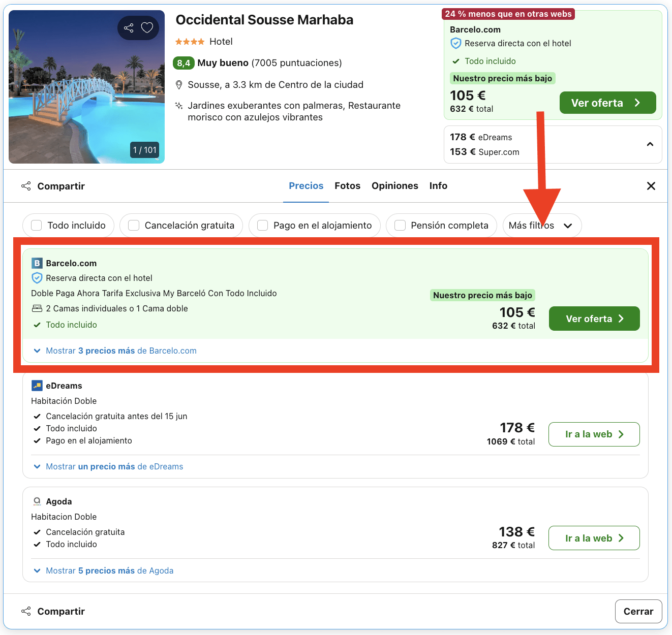Enable the Cancelación gratuita filter

click(x=134, y=226)
